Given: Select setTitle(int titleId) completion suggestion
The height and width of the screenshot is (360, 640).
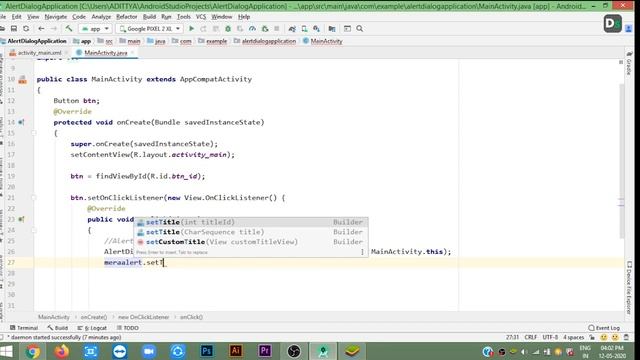Looking at the screenshot, I should click(x=251, y=222).
